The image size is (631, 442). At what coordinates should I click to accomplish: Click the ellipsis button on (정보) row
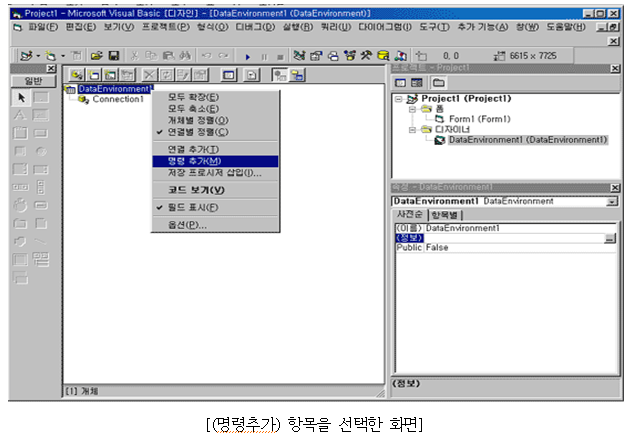pos(610,238)
